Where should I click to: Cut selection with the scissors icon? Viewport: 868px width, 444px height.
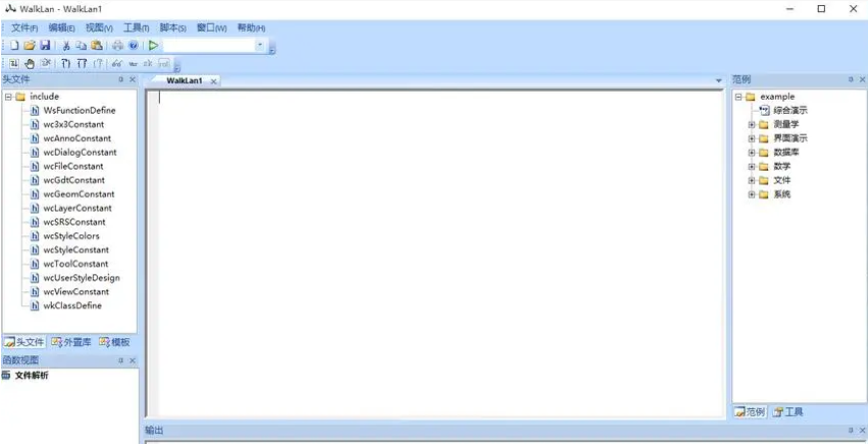66,46
